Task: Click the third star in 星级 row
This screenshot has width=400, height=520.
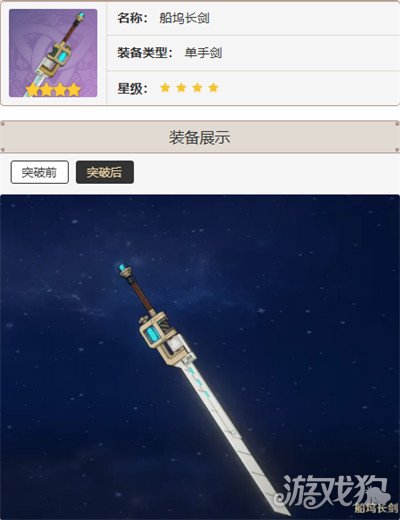Action: pyautogui.click(x=197, y=88)
